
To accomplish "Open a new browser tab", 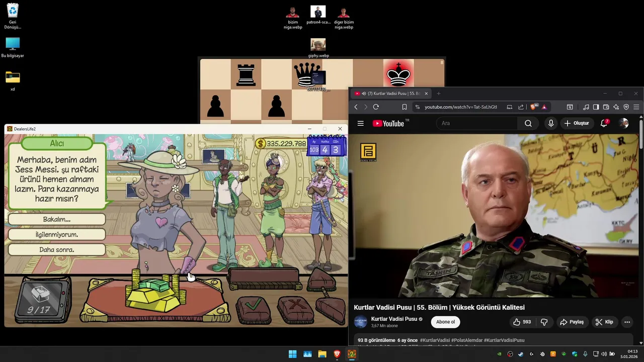I will (438, 94).
